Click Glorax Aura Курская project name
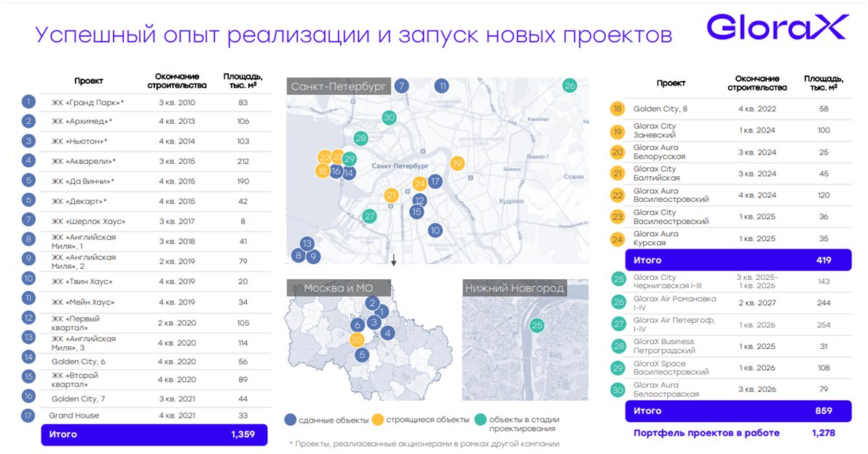Screen dimensions: 868x454 coord(656,238)
